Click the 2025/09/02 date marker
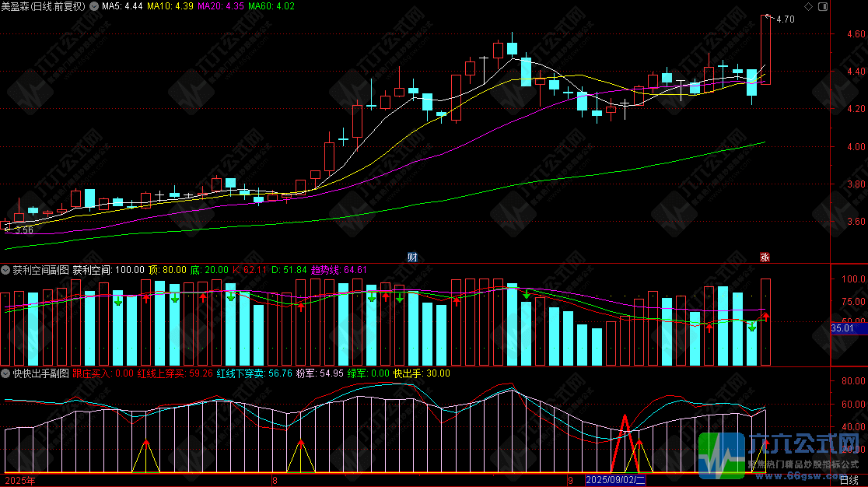 pyautogui.click(x=615, y=480)
